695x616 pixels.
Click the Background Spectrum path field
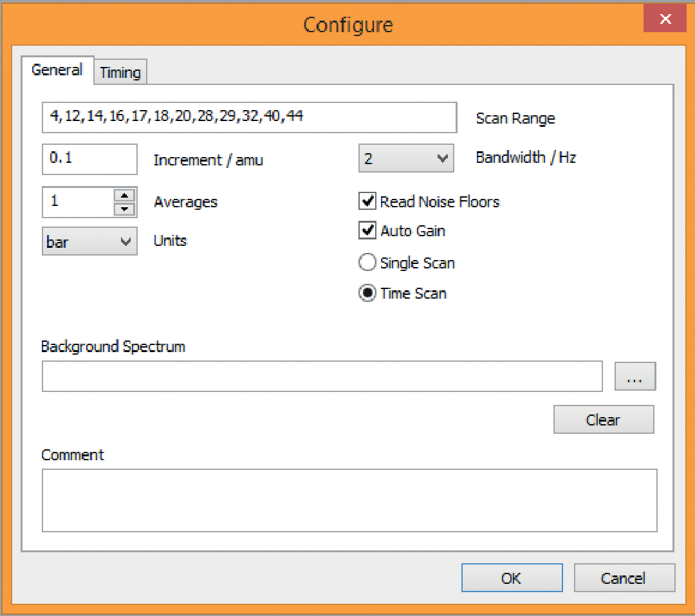click(x=322, y=377)
